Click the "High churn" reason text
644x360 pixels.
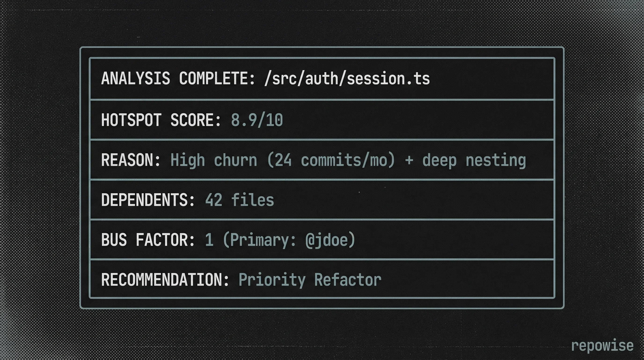[213, 160]
